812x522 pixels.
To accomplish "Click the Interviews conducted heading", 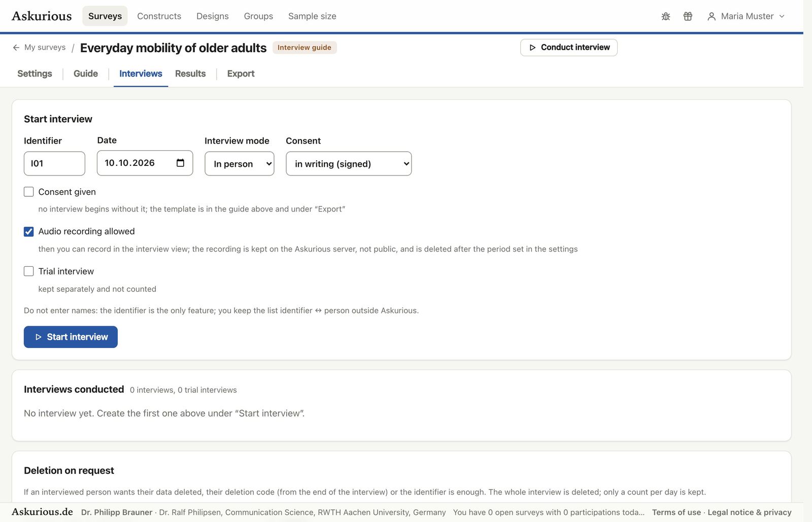I will click(x=74, y=389).
